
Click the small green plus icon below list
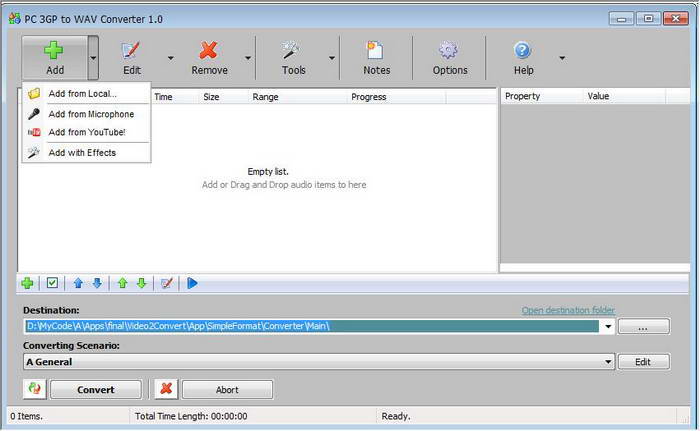pyautogui.click(x=27, y=283)
